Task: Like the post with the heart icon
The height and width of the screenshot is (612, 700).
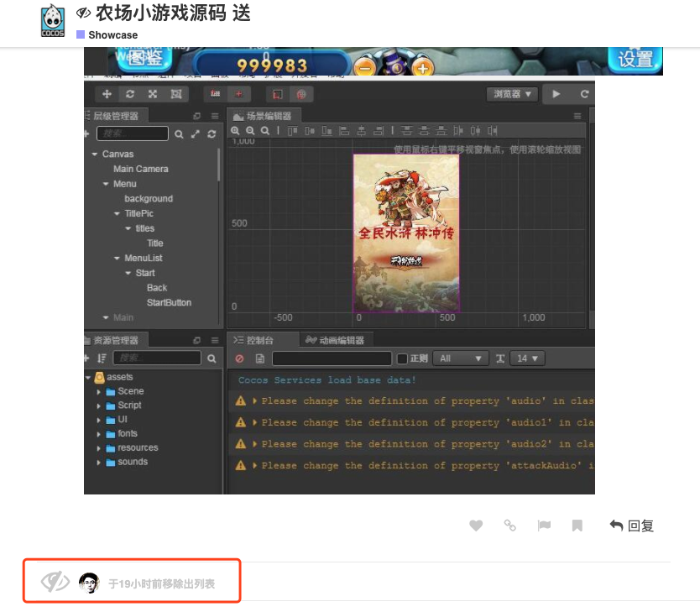Action: tap(476, 526)
